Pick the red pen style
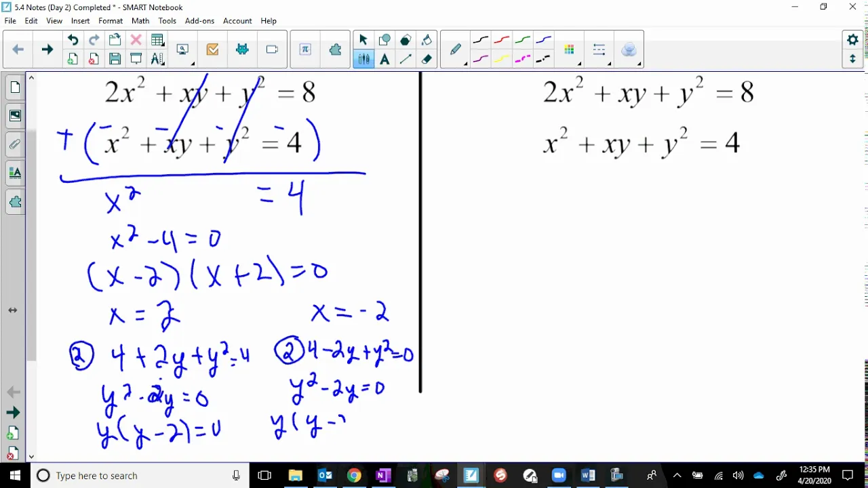The width and height of the screenshot is (868, 488). click(501, 41)
